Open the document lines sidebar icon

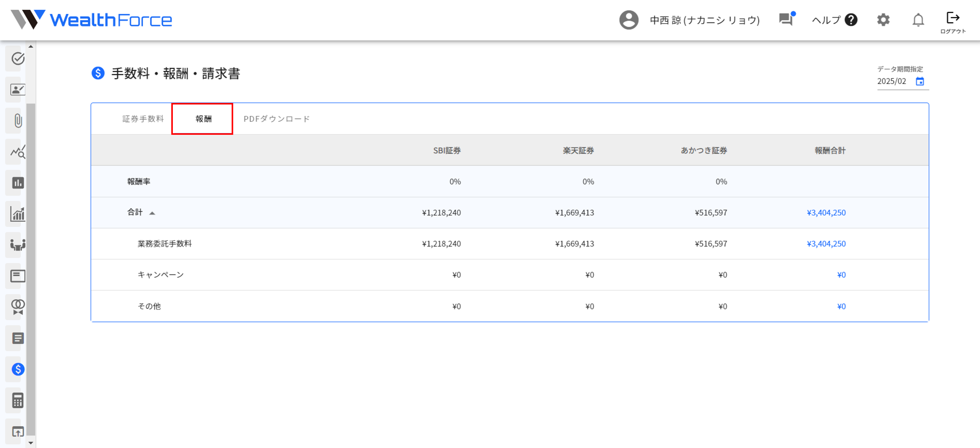click(x=18, y=338)
